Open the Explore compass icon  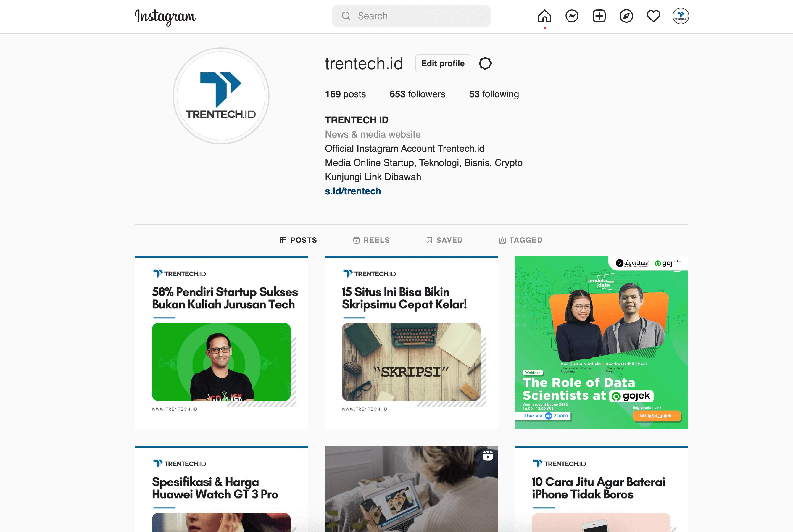[626, 16]
